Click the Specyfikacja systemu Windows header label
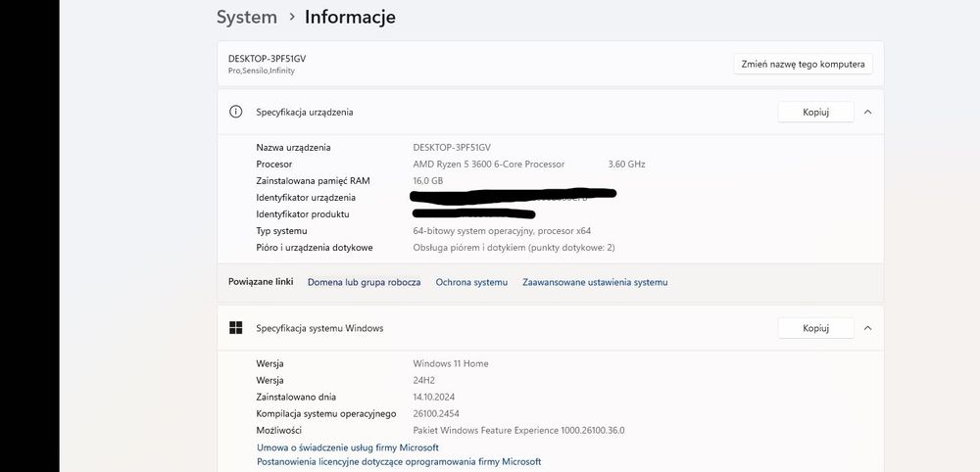Viewport: 980px width, 472px height. 319,328
